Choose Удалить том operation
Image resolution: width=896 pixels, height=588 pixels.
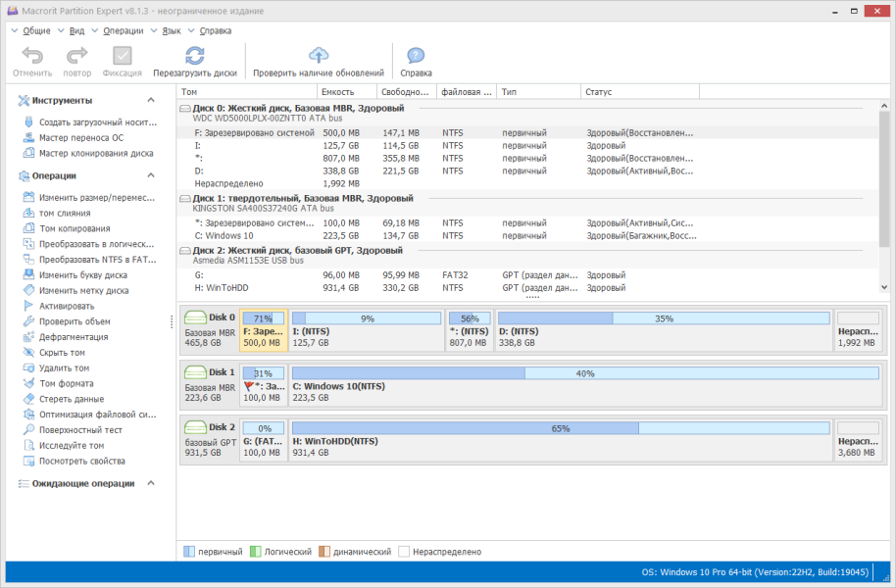[64, 367]
